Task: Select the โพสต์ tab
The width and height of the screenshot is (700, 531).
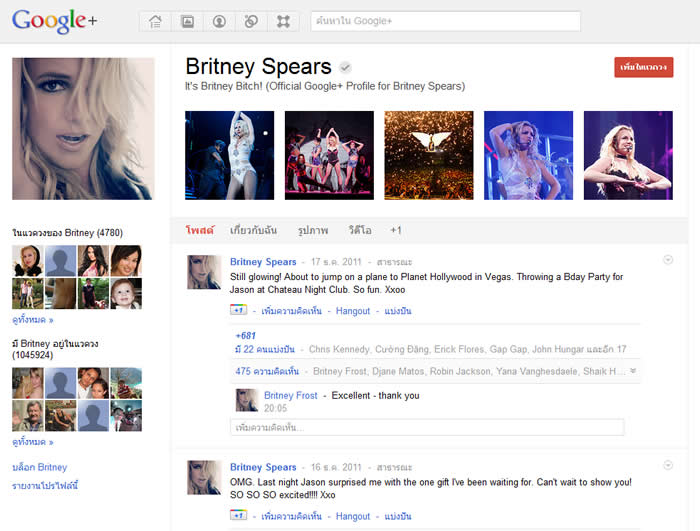Action: click(200, 230)
